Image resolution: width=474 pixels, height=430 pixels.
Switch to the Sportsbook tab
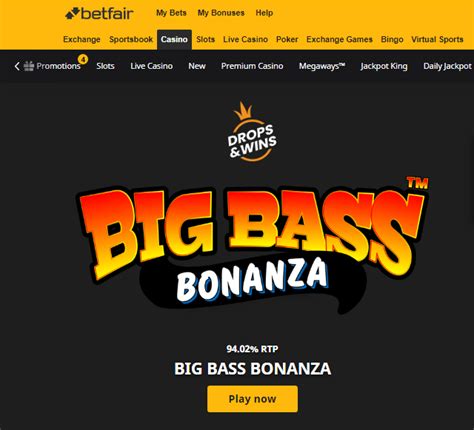(131, 39)
